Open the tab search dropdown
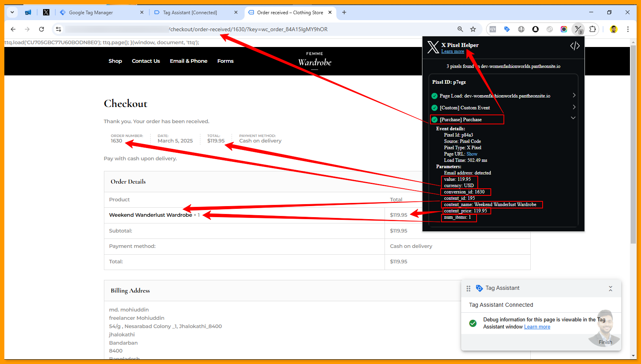Viewport: 641px width, 364px height. click(x=12, y=13)
